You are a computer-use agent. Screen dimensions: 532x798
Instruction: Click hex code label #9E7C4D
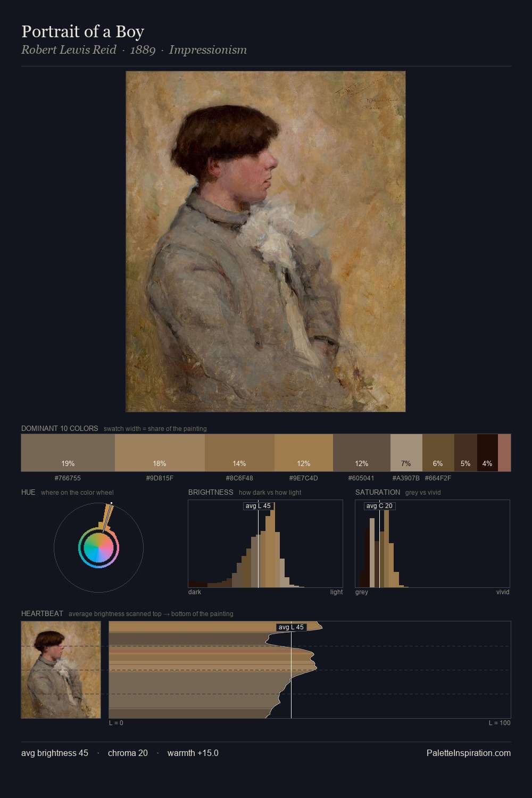[304, 478]
